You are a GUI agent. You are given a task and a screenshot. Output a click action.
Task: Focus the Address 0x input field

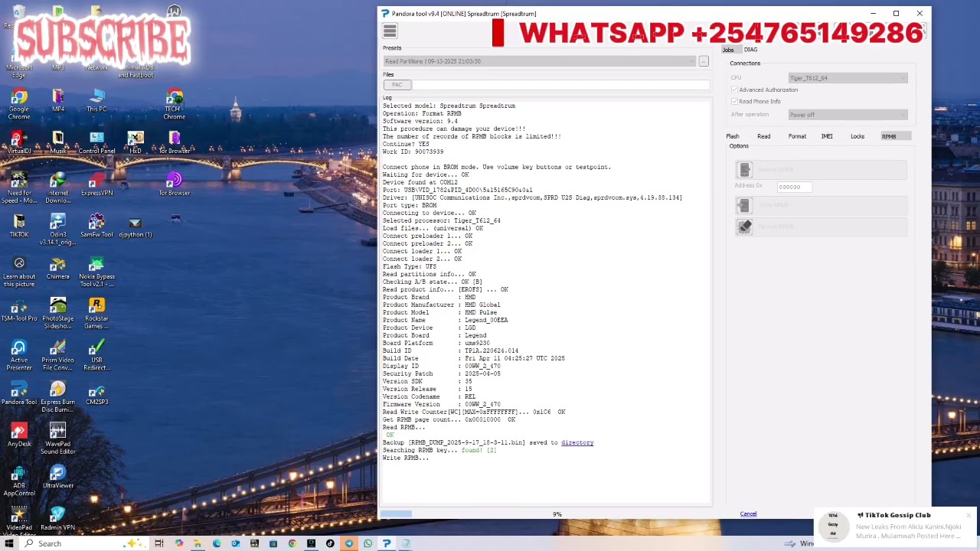coord(793,187)
